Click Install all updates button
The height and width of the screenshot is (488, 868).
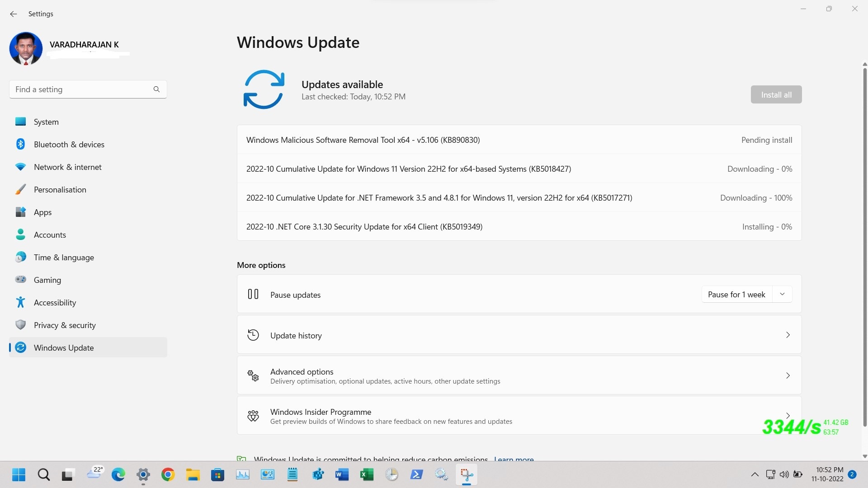click(777, 94)
